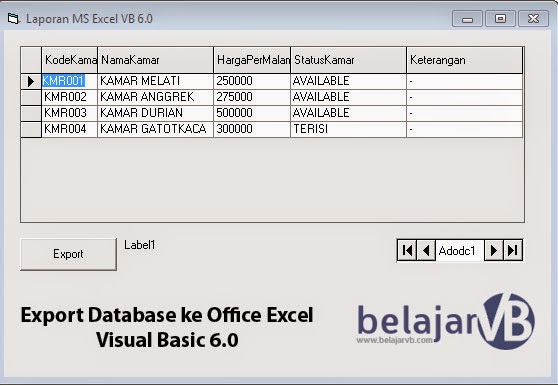This screenshot has width=558, height=386.
Task: Click Keterangan cell in KMR004 row
Action: pos(465,129)
